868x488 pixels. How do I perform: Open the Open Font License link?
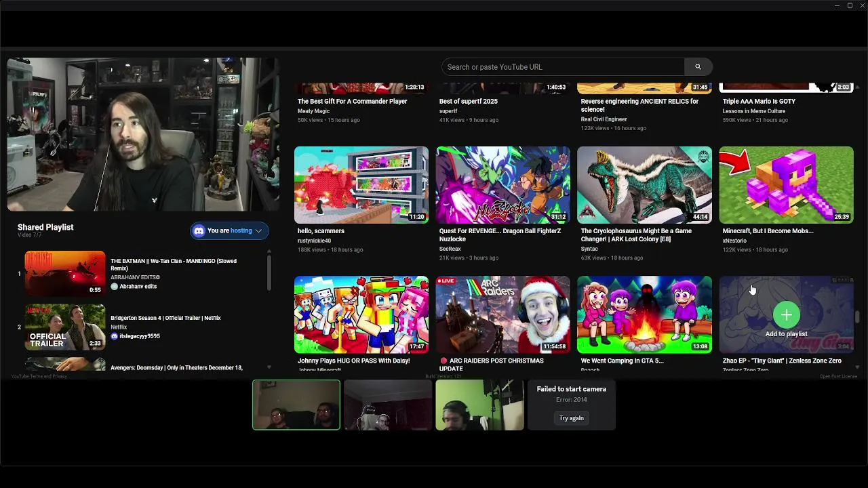(838, 376)
